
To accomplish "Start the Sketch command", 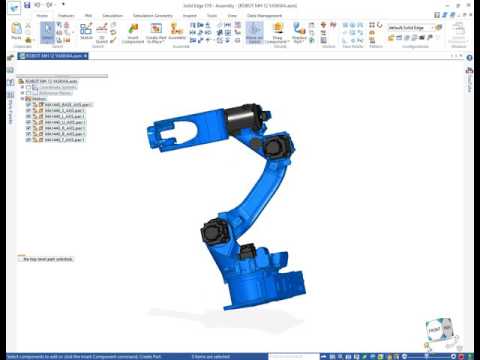I will (x=86, y=31).
